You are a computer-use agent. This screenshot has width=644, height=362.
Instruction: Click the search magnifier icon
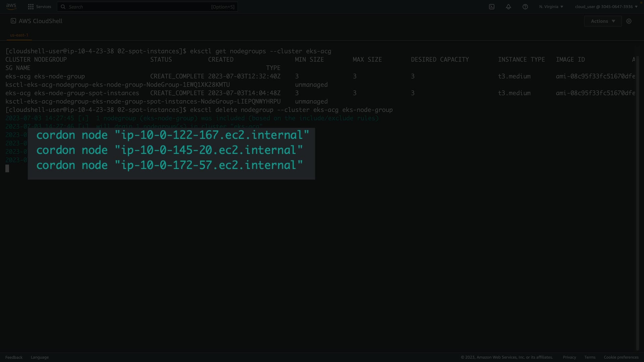[x=63, y=7]
